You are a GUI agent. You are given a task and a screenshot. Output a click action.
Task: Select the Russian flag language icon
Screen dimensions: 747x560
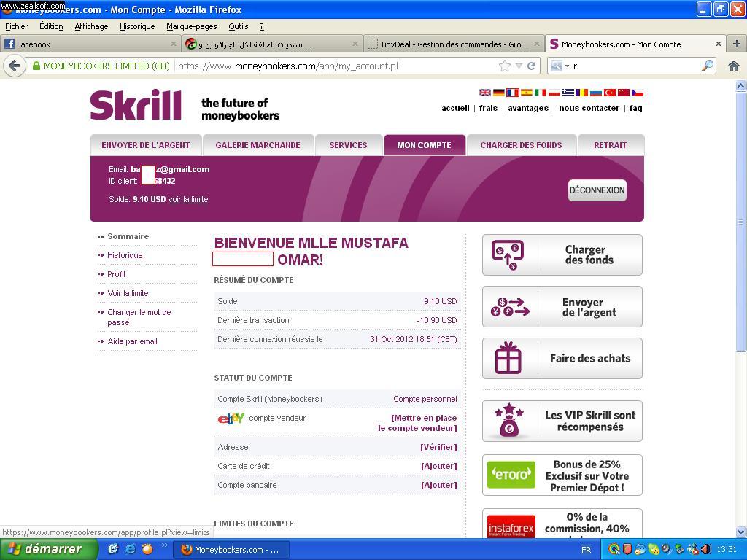pyautogui.click(x=596, y=93)
